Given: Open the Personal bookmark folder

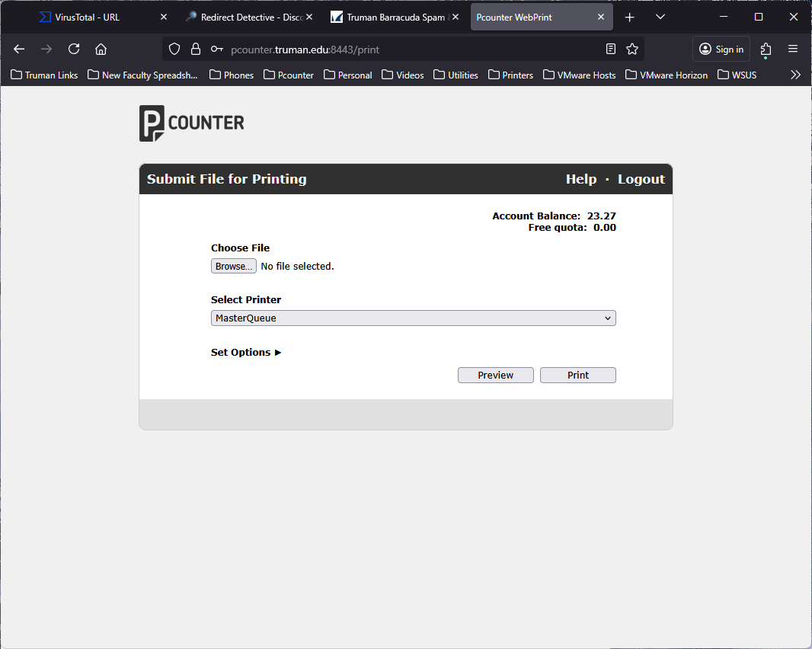Looking at the screenshot, I should tap(348, 75).
